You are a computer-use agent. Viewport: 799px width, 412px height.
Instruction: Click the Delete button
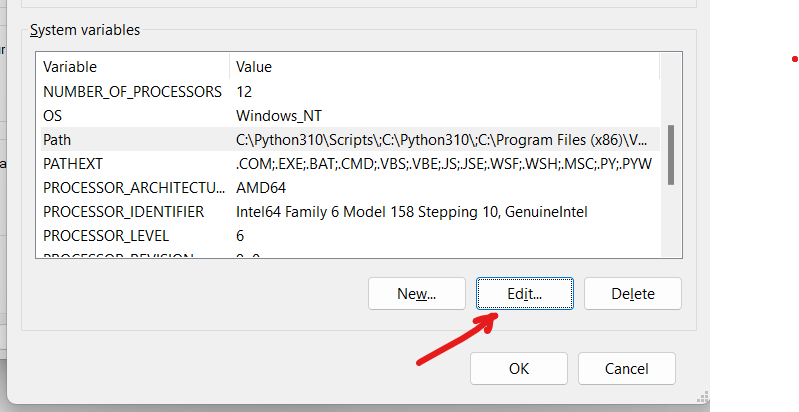tap(632, 293)
